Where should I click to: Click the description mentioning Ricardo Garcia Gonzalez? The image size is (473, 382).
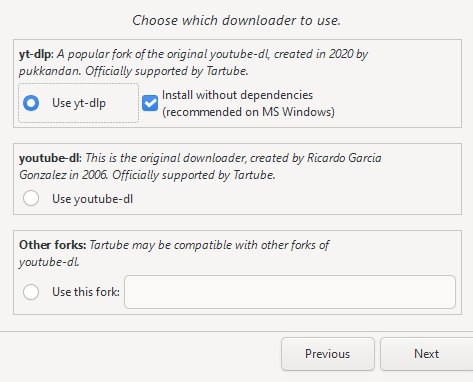pos(200,166)
